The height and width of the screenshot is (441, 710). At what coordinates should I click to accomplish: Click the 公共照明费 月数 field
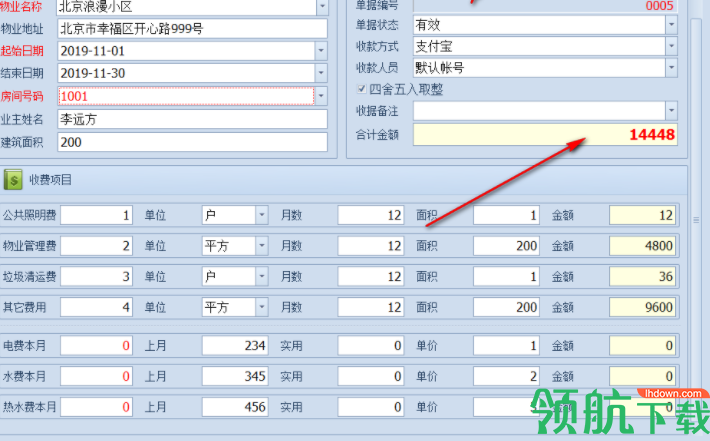click(371, 215)
